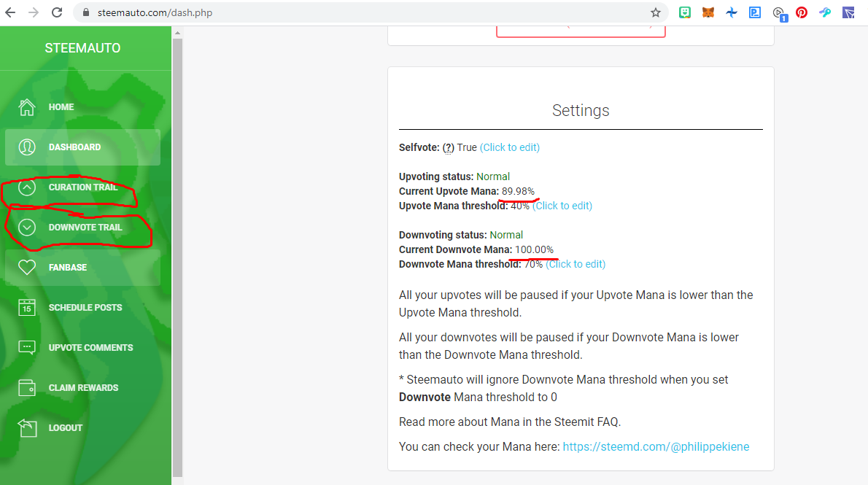Click the Upvoting status Normal text
The height and width of the screenshot is (485, 868).
(x=492, y=176)
